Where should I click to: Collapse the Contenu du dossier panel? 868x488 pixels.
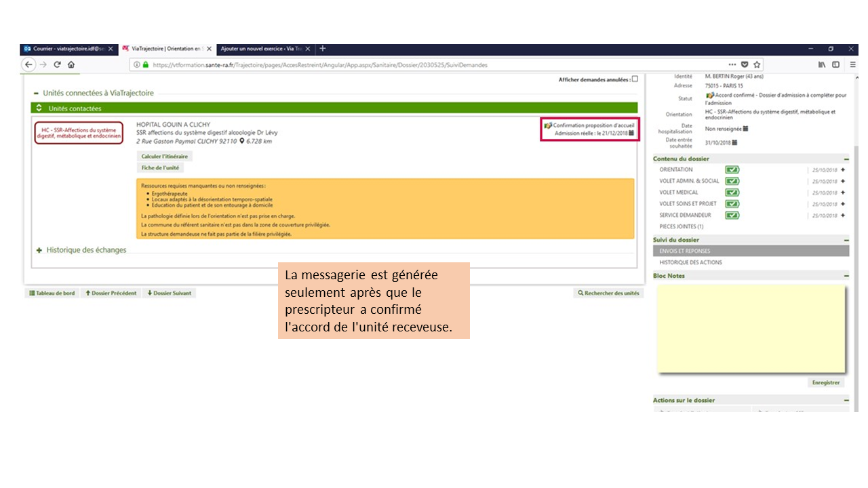pyautogui.click(x=846, y=159)
